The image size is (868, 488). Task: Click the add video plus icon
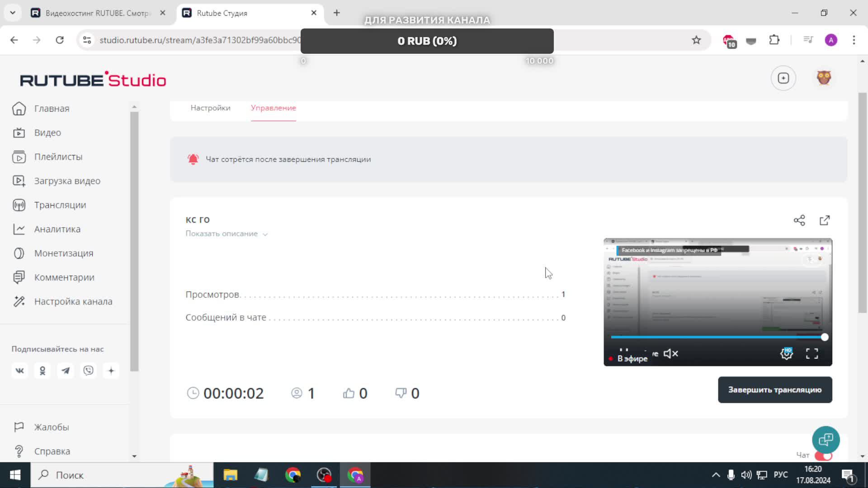pyautogui.click(x=783, y=78)
